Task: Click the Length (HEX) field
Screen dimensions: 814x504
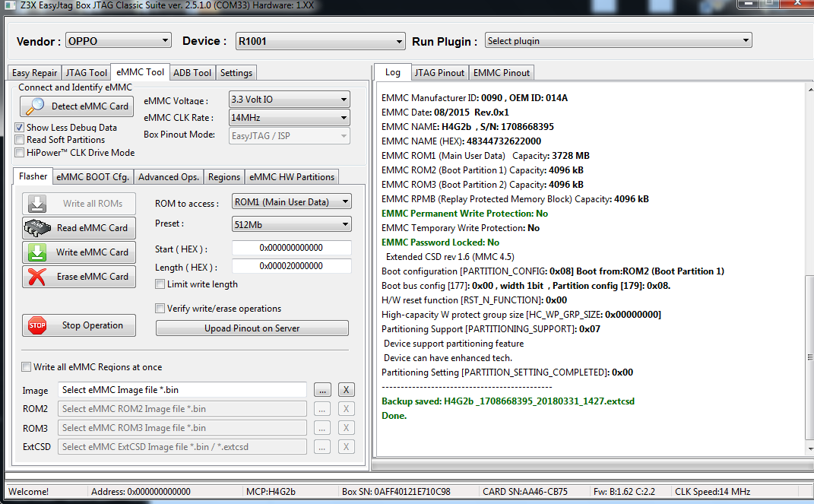Action: [291, 266]
